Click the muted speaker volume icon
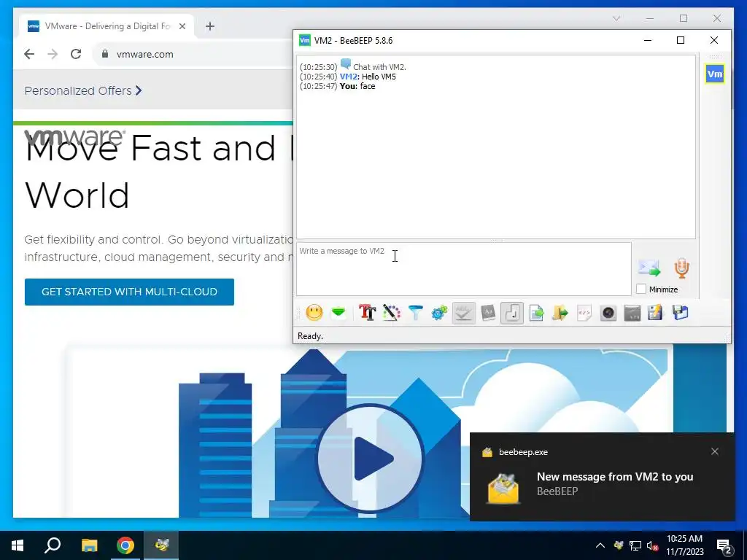This screenshot has width=747, height=560. point(653,545)
